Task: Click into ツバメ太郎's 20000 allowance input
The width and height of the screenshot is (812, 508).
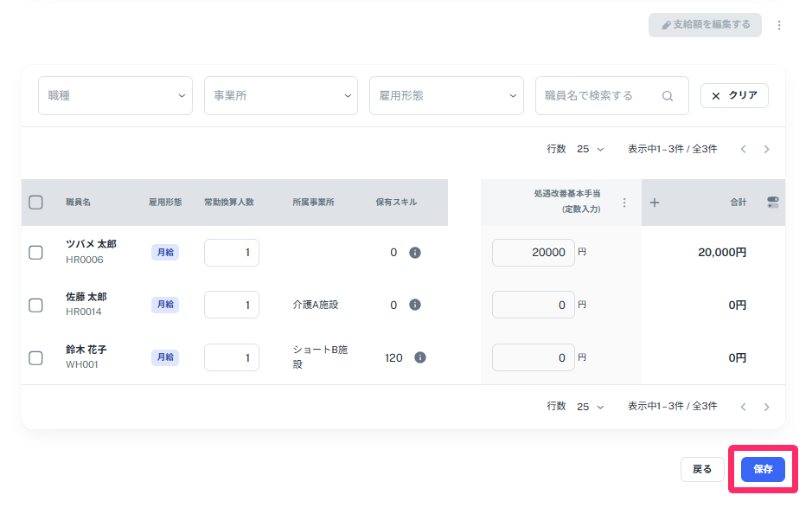Action: pos(533,252)
